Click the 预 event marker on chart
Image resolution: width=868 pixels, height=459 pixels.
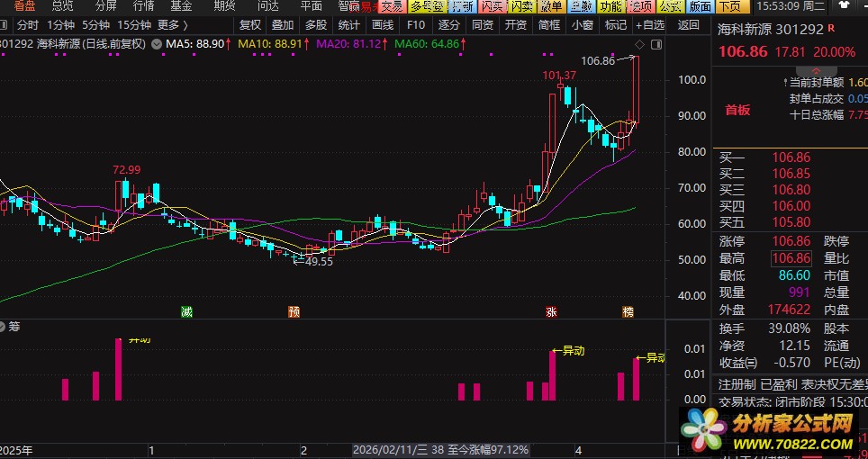tap(294, 312)
